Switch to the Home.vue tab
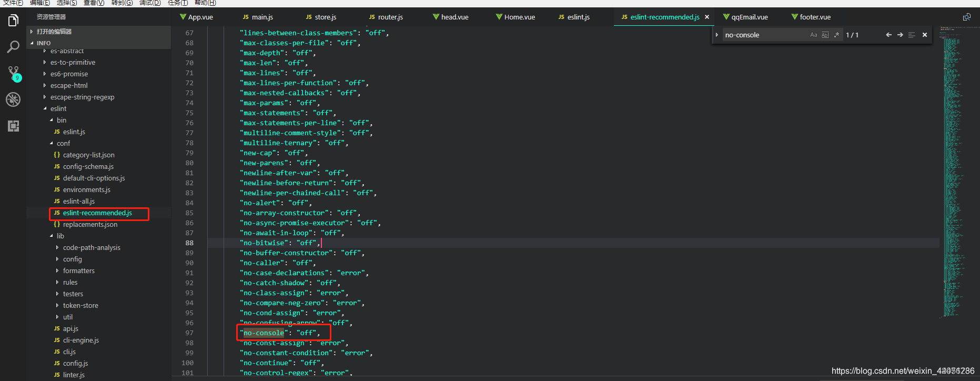This screenshot has height=381, width=980. [x=515, y=17]
